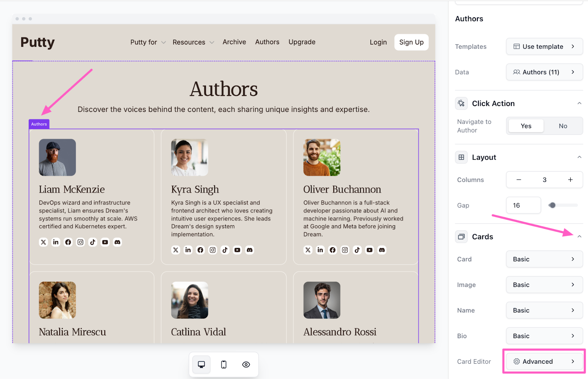
Task: Increase Columns with the plus button
Action: click(x=570, y=180)
